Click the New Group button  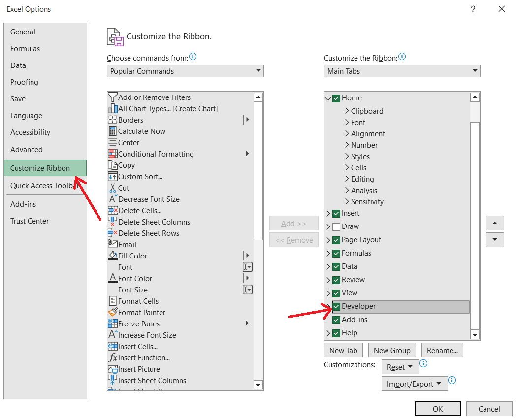(392, 350)
